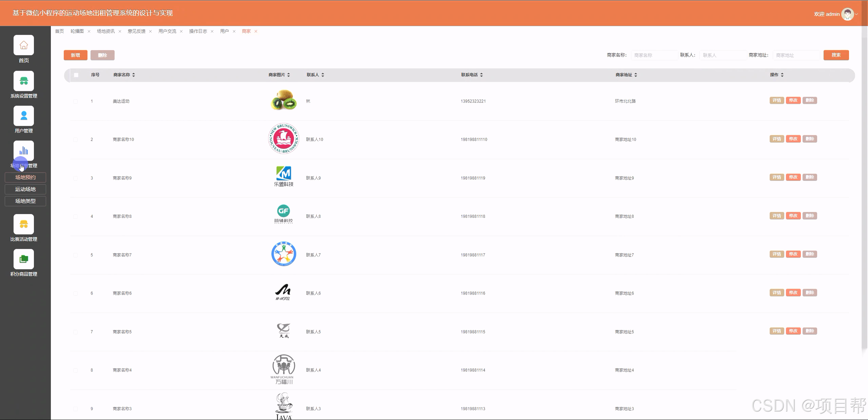This screenshot has width=868, height=420.
Task: Click the orange 搜索 search button
Action: point(836,55)
